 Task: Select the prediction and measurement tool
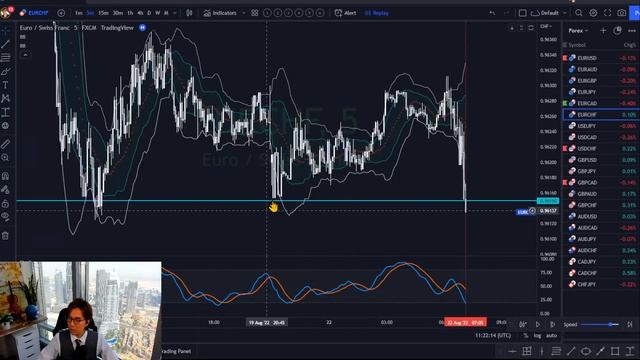coord(6,112)
